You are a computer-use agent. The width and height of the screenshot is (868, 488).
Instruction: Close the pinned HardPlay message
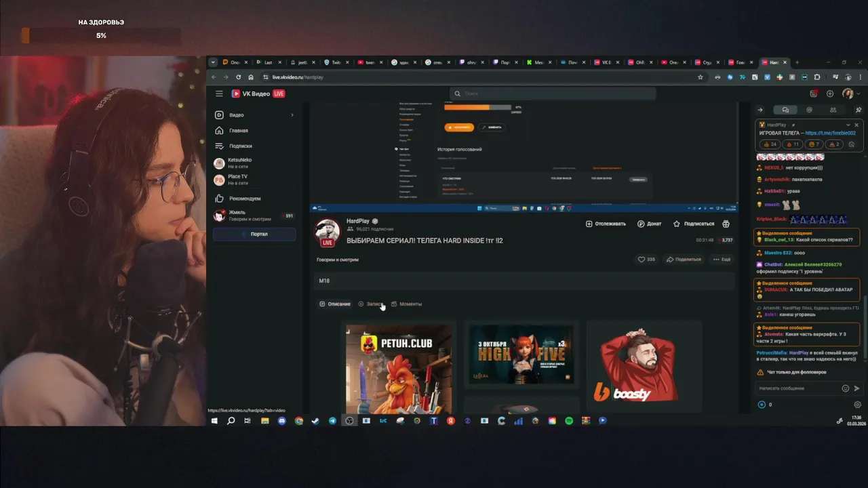click(856, 125)
